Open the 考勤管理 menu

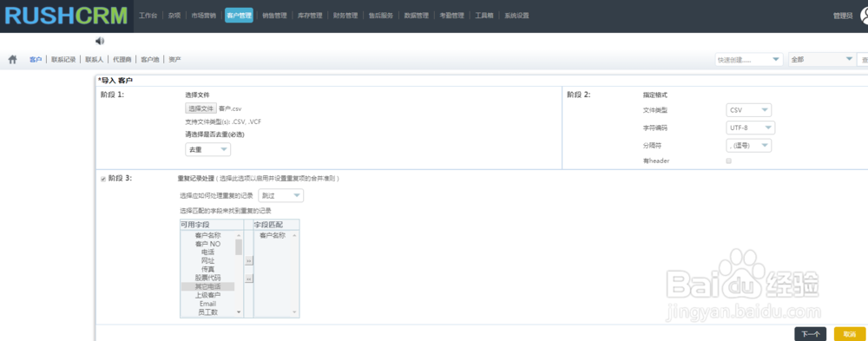[x=451, y=16]
